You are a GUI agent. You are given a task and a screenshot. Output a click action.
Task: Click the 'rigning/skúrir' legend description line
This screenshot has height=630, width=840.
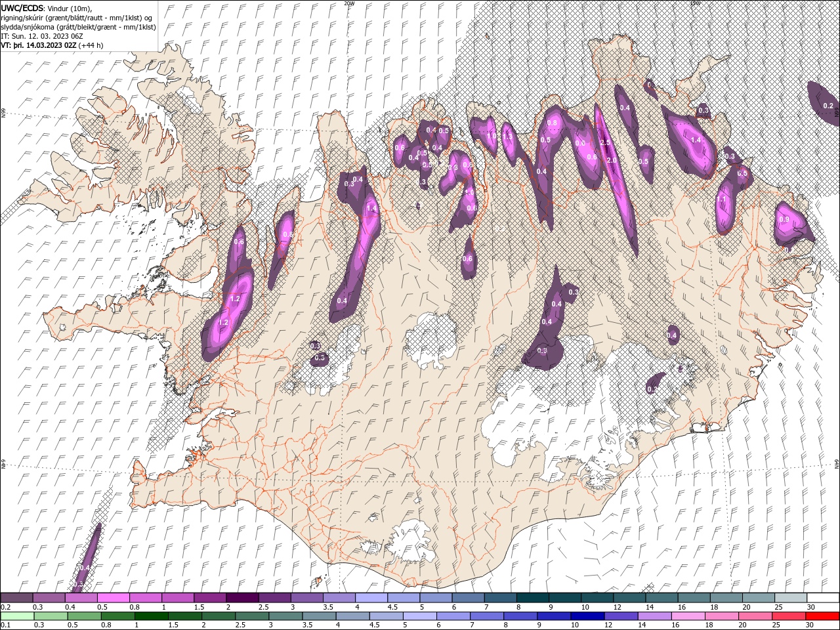(77, 18)
